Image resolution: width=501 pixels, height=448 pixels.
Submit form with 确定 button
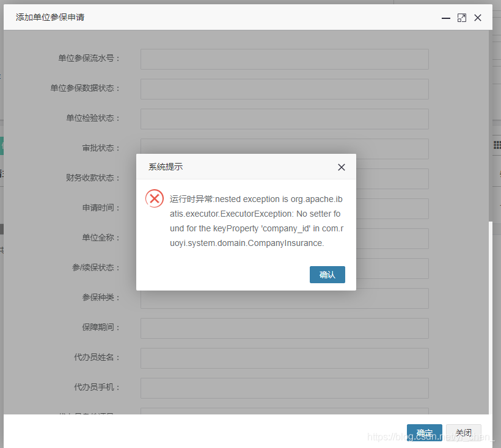pyautogui.click(x=424, y=432)
